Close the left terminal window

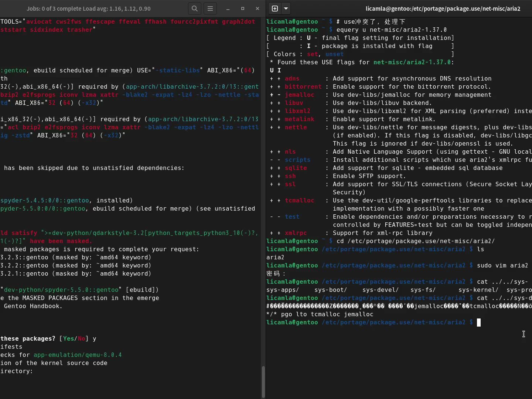pyautogui.click(x=258, y=8)
